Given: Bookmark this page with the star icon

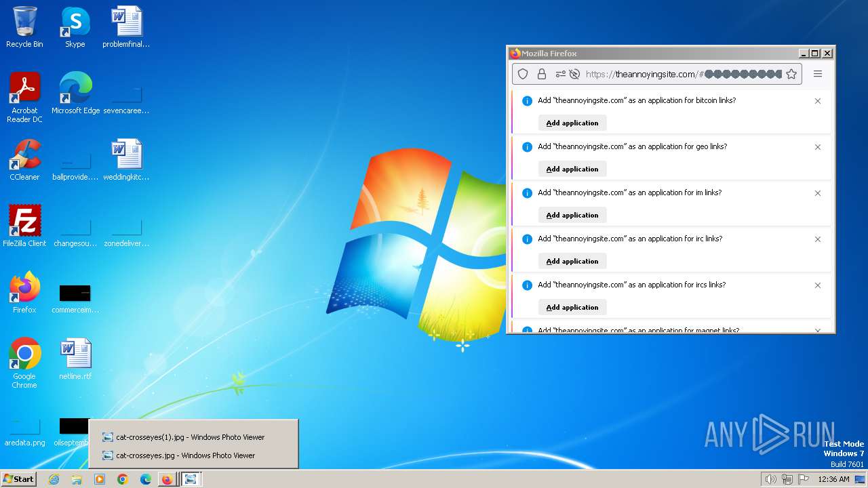Looking at the screenshot, I should pyautogui.click(x=791, y=74).
